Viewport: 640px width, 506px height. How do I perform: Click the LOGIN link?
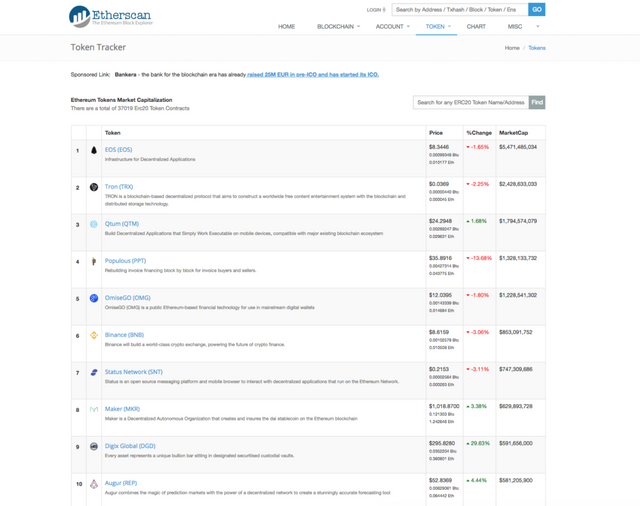coord(376,10)
